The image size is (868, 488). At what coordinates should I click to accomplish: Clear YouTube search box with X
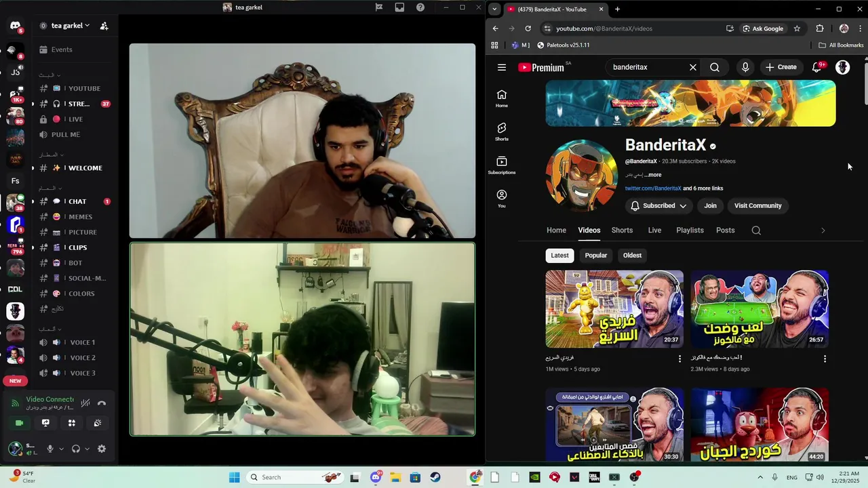(693, 67)
